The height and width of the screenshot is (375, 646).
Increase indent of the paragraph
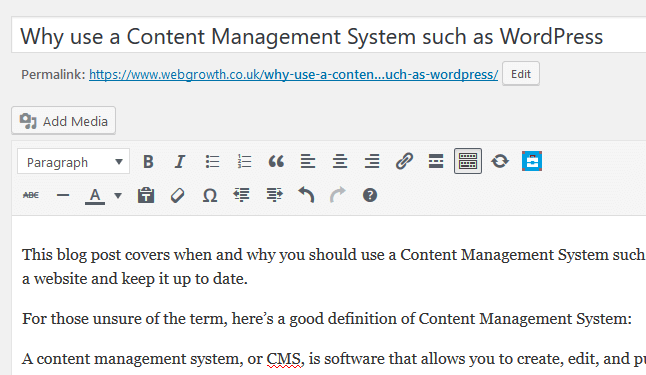point(274,195)
